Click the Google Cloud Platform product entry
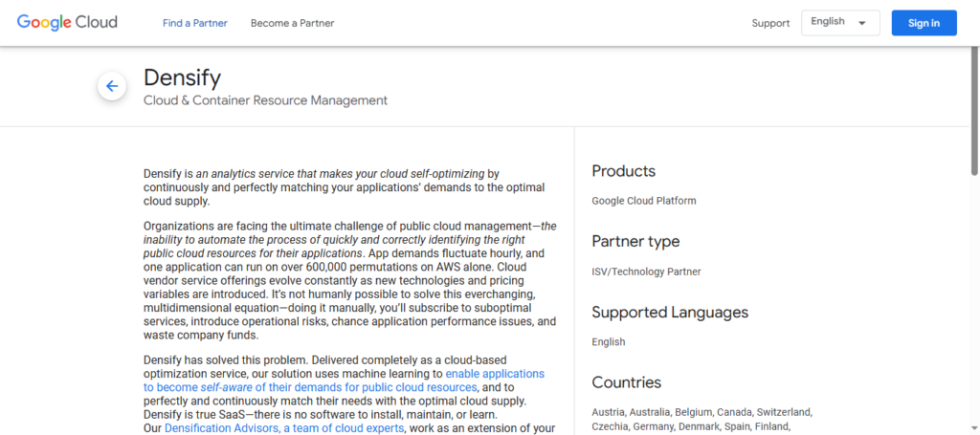The width and height of the screenshot is (980, 435). tap(644, 201)
